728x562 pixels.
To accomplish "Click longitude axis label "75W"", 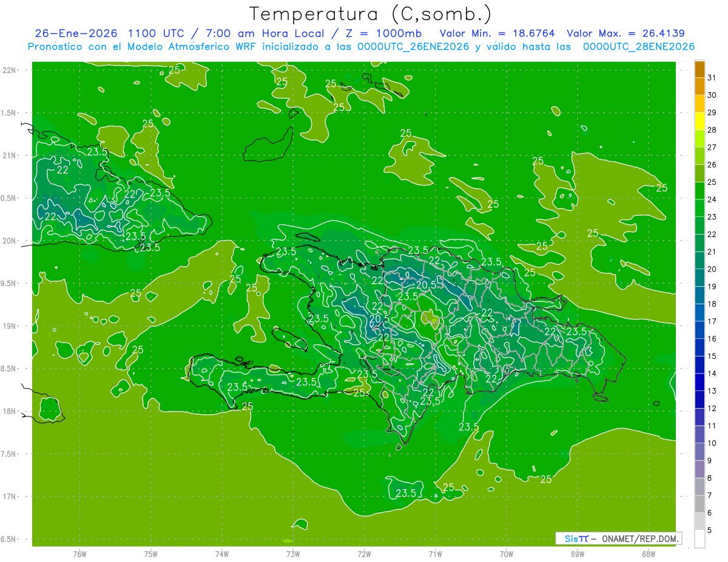I will pos(151,554).
